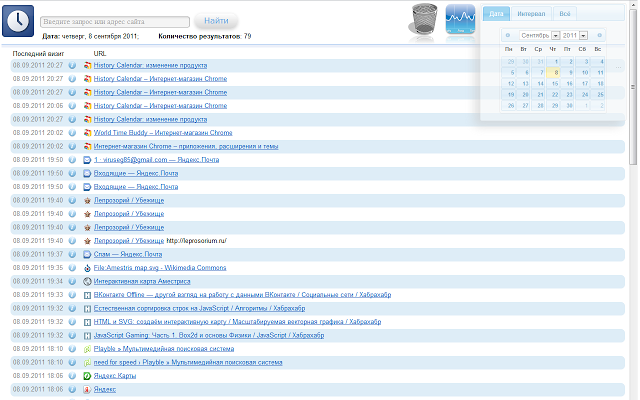Go to next month in calendar
Image resolution: width=640 pixels, height=400 pixels.
pyautogui.click(x=599, y=36)
